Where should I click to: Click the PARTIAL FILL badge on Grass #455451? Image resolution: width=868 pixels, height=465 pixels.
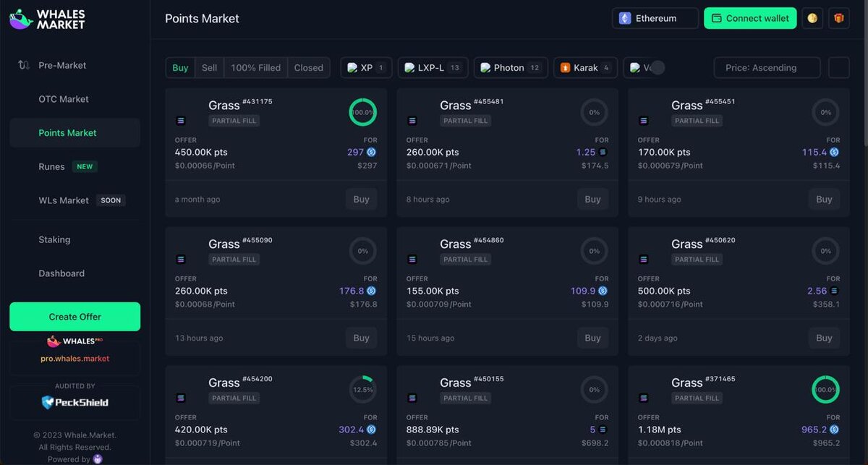(697, 121)
